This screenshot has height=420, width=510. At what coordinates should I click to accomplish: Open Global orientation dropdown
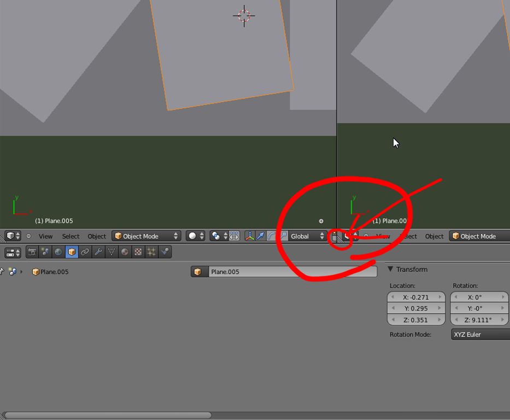307,236
